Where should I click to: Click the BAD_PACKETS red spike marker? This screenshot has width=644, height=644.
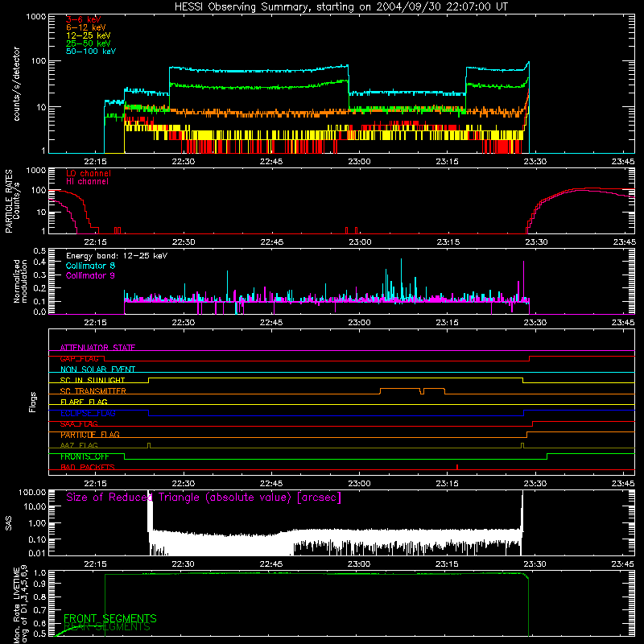pyautogui.click(x=457, y=467)
